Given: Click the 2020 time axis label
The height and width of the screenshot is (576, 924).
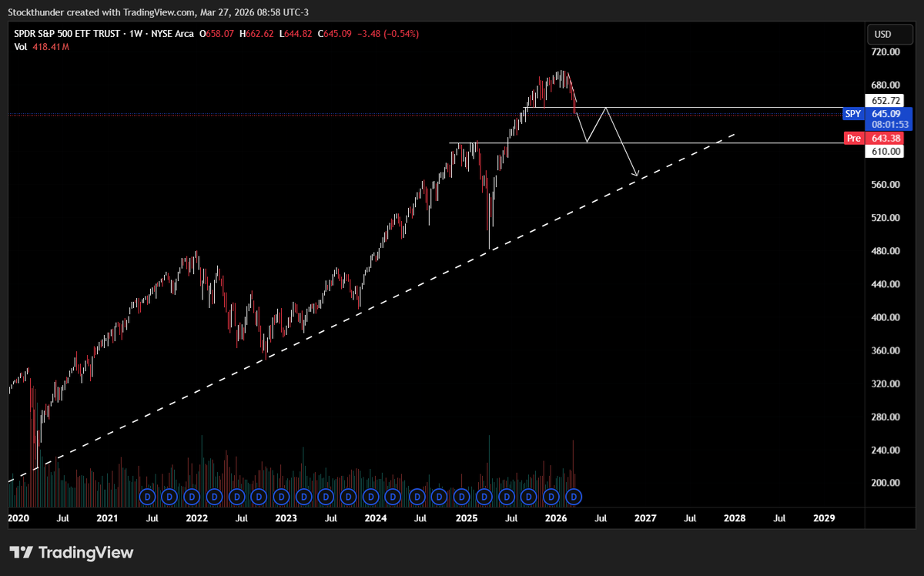Looking at the screenshot, I should point(18,519).
